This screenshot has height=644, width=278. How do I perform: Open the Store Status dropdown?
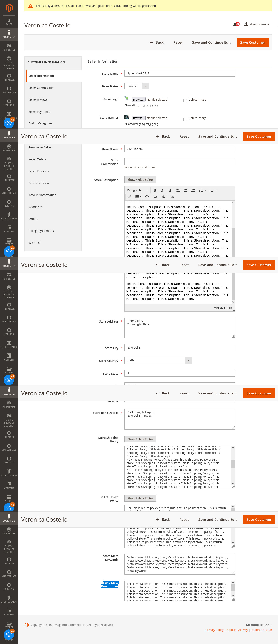(137, 86)
